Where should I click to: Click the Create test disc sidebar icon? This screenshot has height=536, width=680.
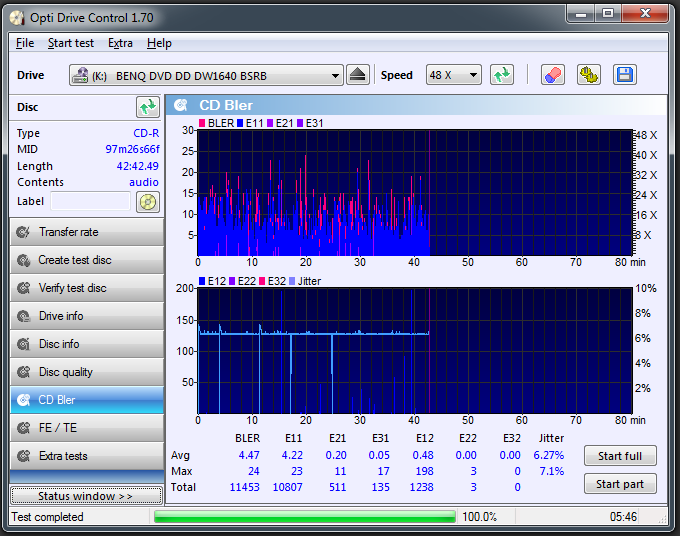23,260
